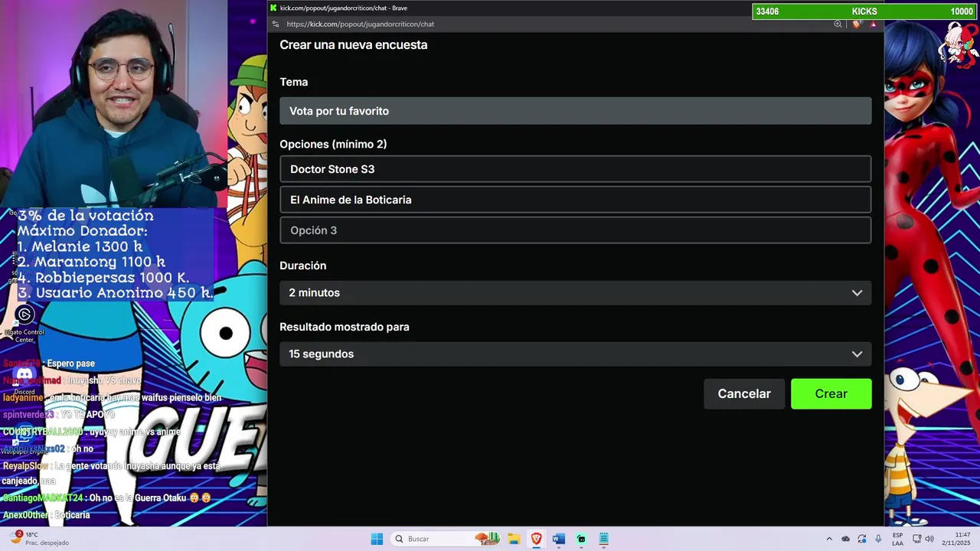Click the sync tray icon next to cloud
This screenshot has height=551, width=980.
point(862,539)
